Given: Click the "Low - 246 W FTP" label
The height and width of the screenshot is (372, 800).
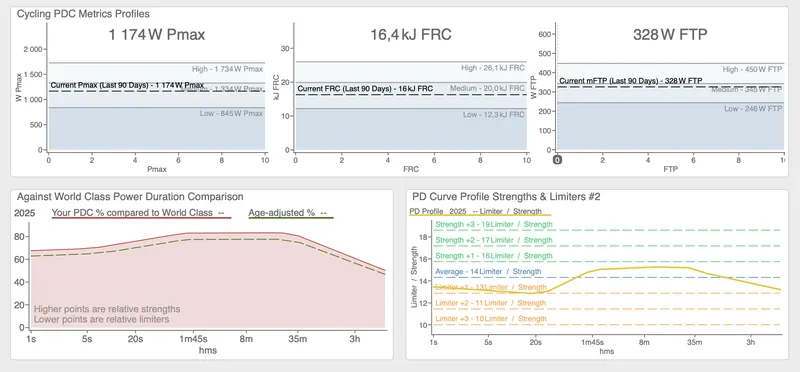Looking at the screenshot, I should point(753,109).
